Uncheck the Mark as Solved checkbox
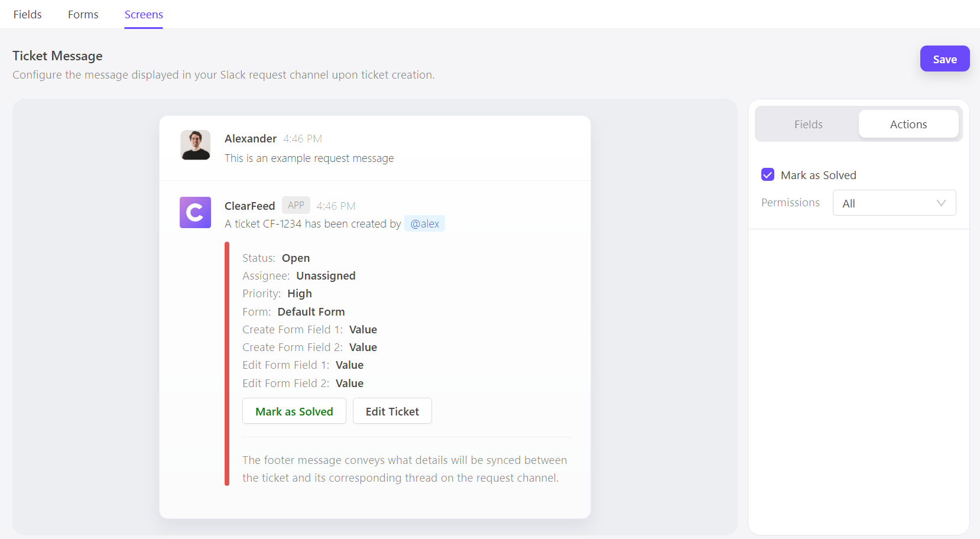This screenshot has width=980, height=539. (x=768, y=175)
